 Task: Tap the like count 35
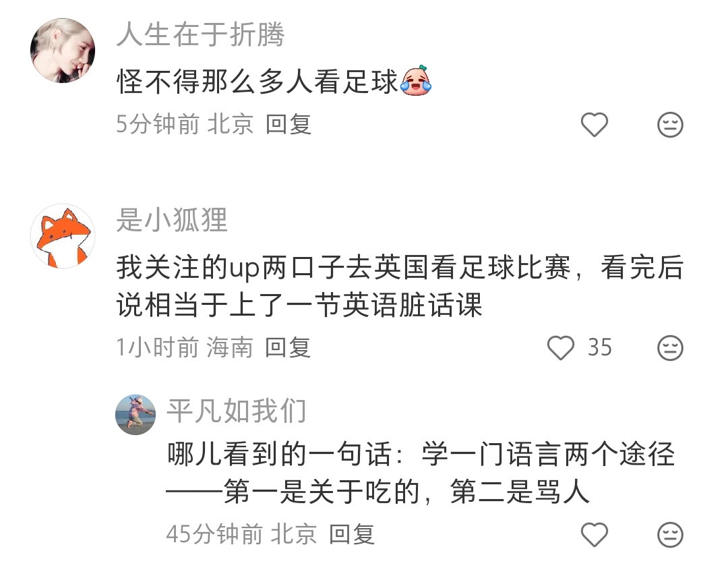point(599,347)
